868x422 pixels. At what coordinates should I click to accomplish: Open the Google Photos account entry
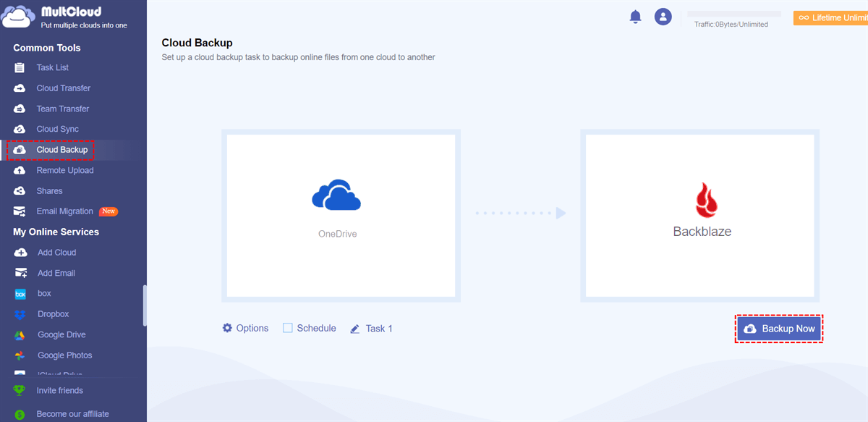point(65,355)
